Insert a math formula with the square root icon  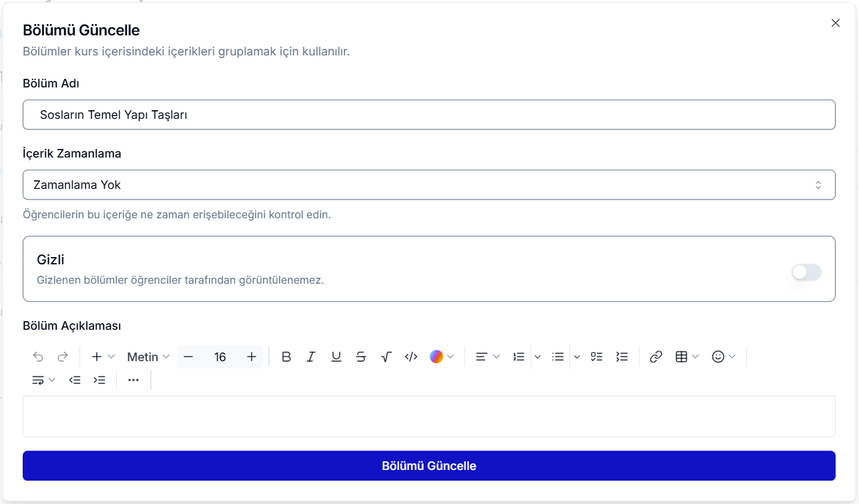click(386, 357)
